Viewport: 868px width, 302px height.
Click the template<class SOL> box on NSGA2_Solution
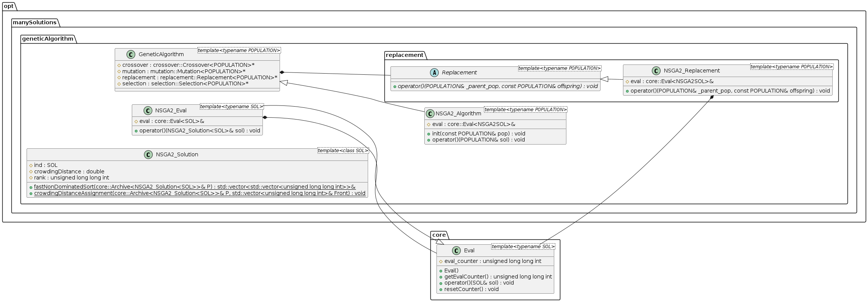(343, 151)
